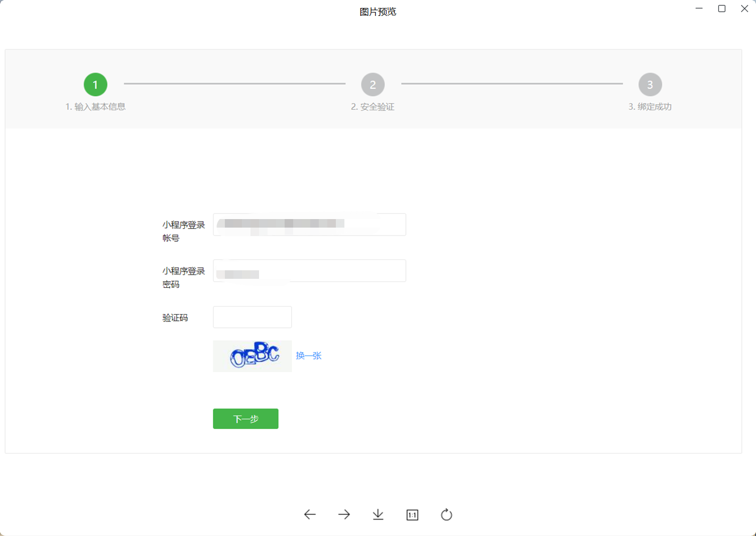The width and height of the screenshot is (756, 536).
Task: Go to the previous image with left arrow
Action: click(x=310, y=514)
